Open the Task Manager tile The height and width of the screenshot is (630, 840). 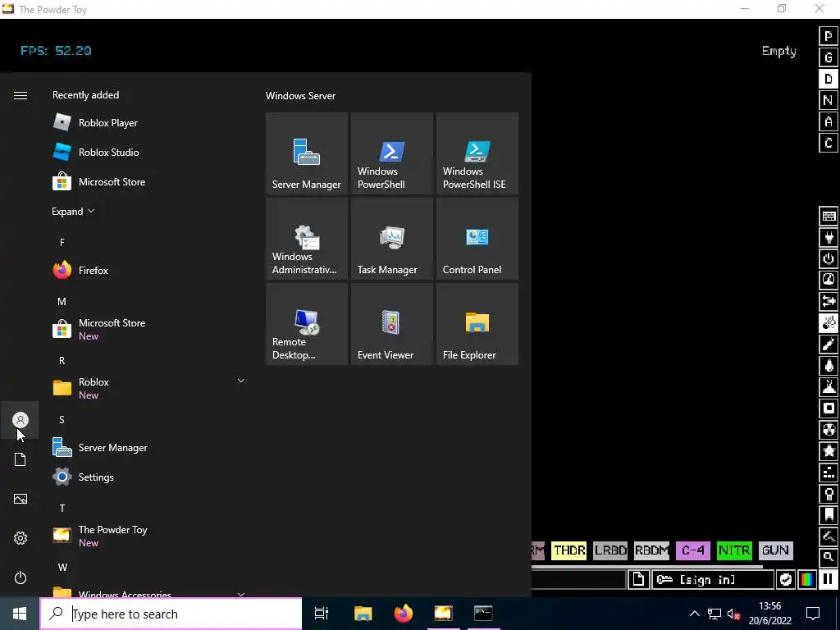point(391,239)
